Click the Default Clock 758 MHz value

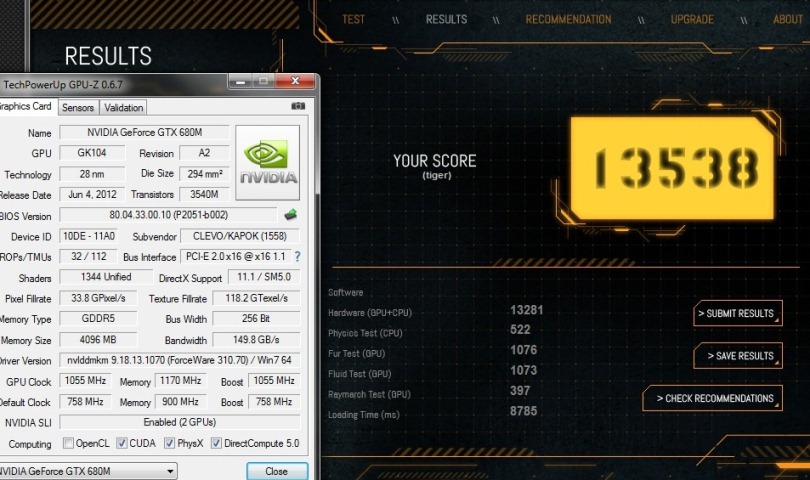pos(85,401)
